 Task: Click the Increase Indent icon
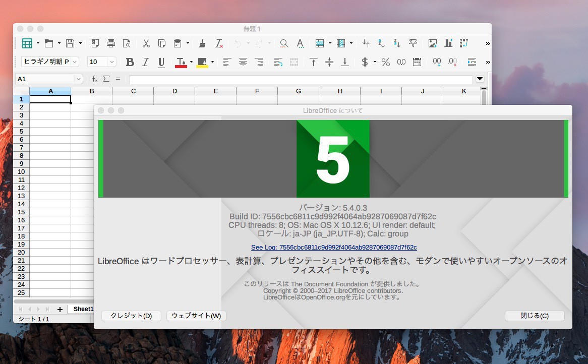(x=472, y=62)
